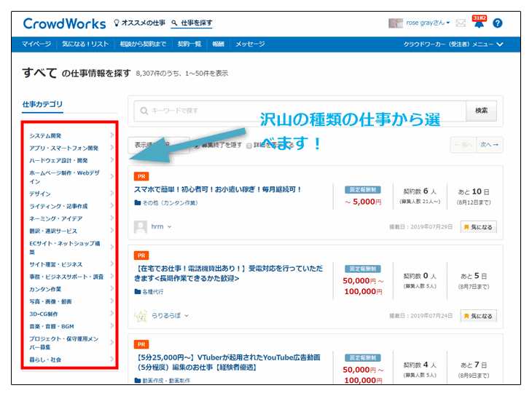The height and width of the screenshot is (396, 532).
Task: Click the CrowdWorks logo
Action: click(x=64, y=23)
